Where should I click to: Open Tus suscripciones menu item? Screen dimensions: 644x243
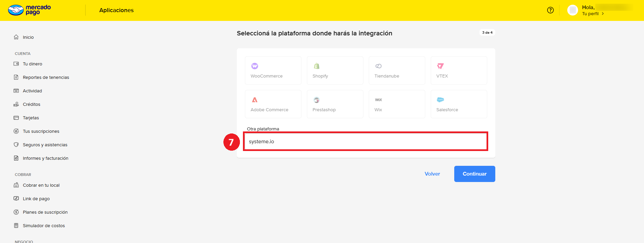41,131
